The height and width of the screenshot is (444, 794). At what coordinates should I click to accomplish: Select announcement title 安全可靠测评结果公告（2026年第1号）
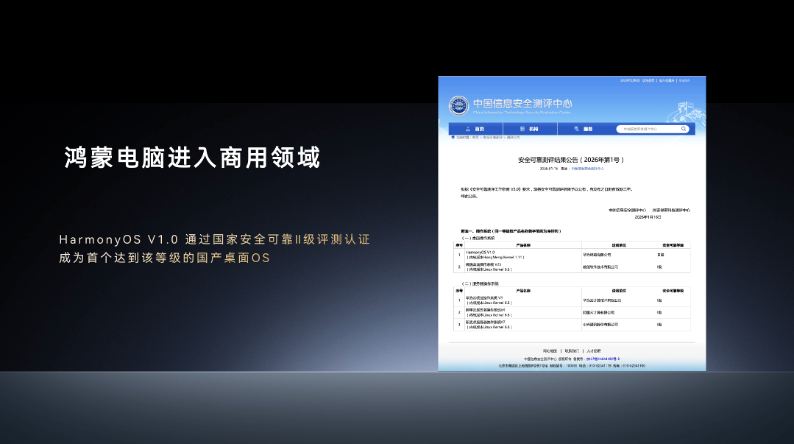coord(571,159)
